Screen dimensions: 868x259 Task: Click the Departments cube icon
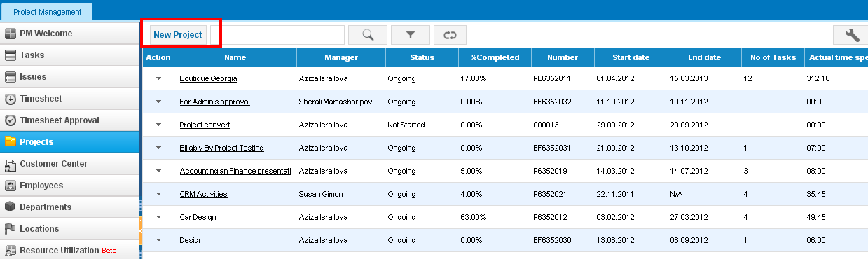click(11, 207)
